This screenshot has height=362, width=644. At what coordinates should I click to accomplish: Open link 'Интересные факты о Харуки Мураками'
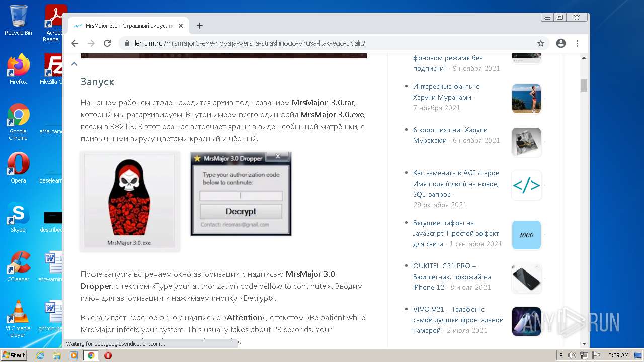446,92
